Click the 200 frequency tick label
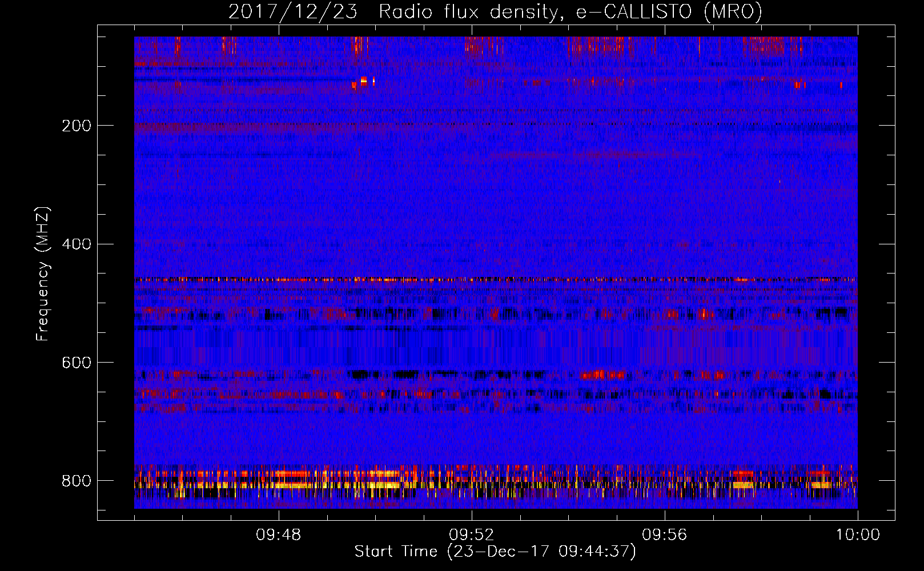This screenshot has width=924, height=571. [x=76, y=126]
